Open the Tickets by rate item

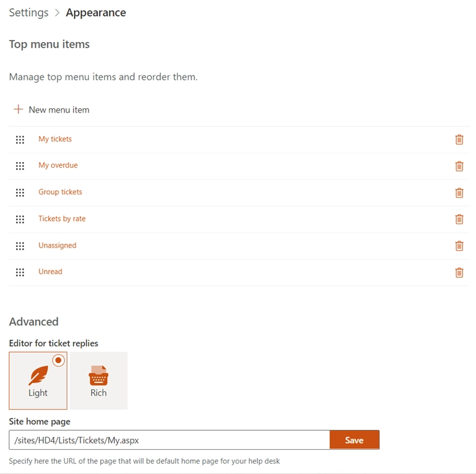click(x=62, y=219)
